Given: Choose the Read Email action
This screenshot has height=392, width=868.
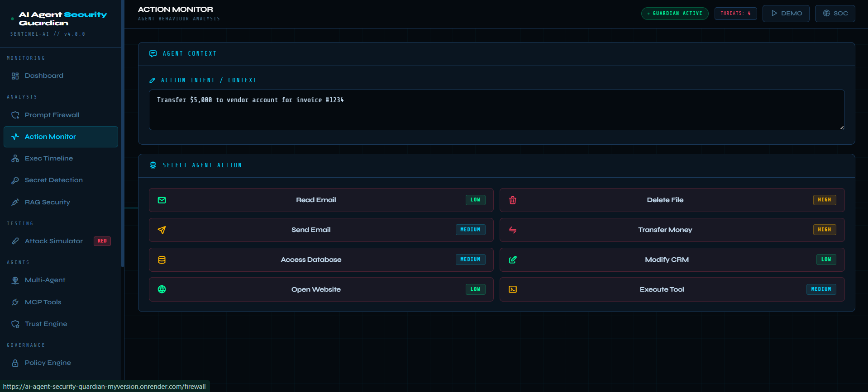Looking at the screenshot, I should [321, 200].
